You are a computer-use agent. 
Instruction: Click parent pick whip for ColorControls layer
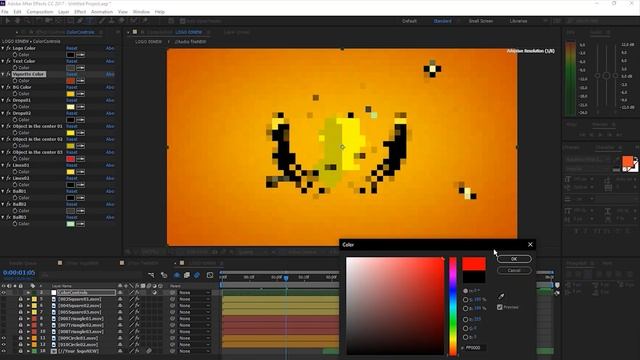pos(172,293)
